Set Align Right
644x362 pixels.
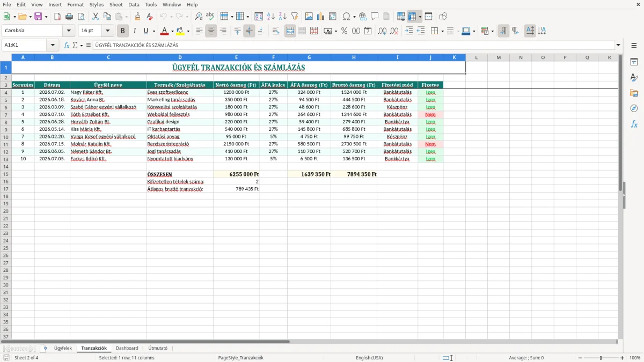point(223,31)
